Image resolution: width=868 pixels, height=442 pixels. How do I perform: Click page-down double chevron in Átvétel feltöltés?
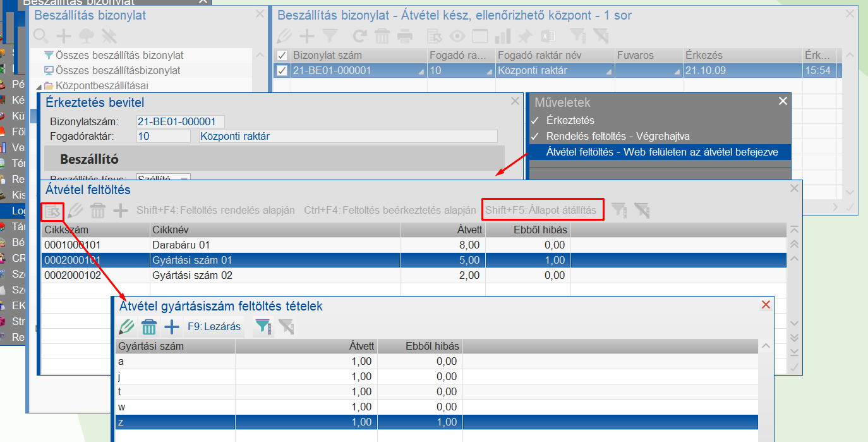(x=795, y=338)
